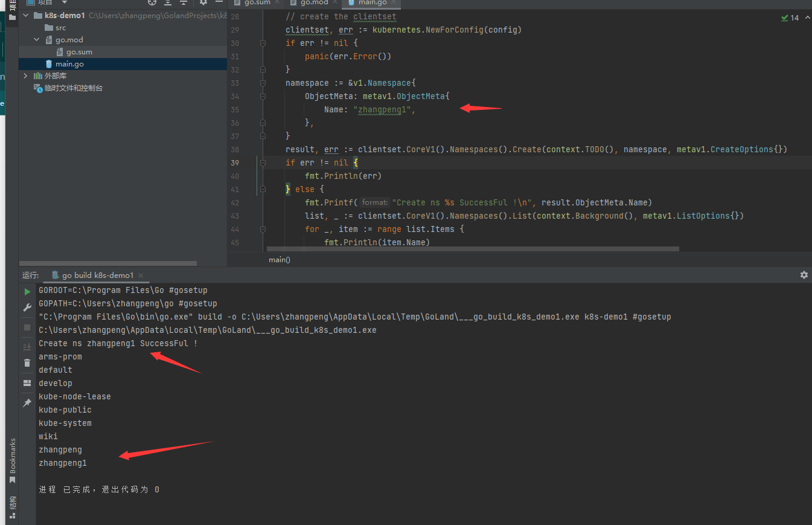This screenshot has height=525, width=812.
Task: Fold the for loop at line 44
Action: (263, 230)
